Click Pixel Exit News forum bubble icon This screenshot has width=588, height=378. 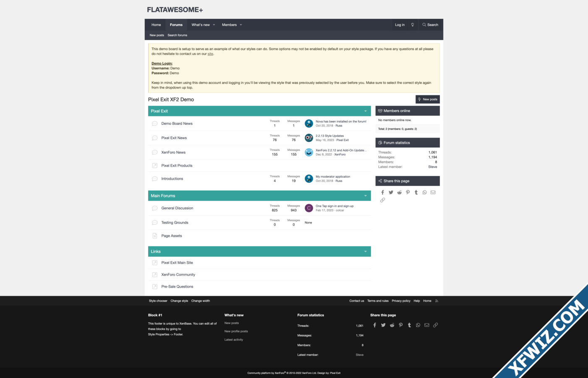point(155,138)
